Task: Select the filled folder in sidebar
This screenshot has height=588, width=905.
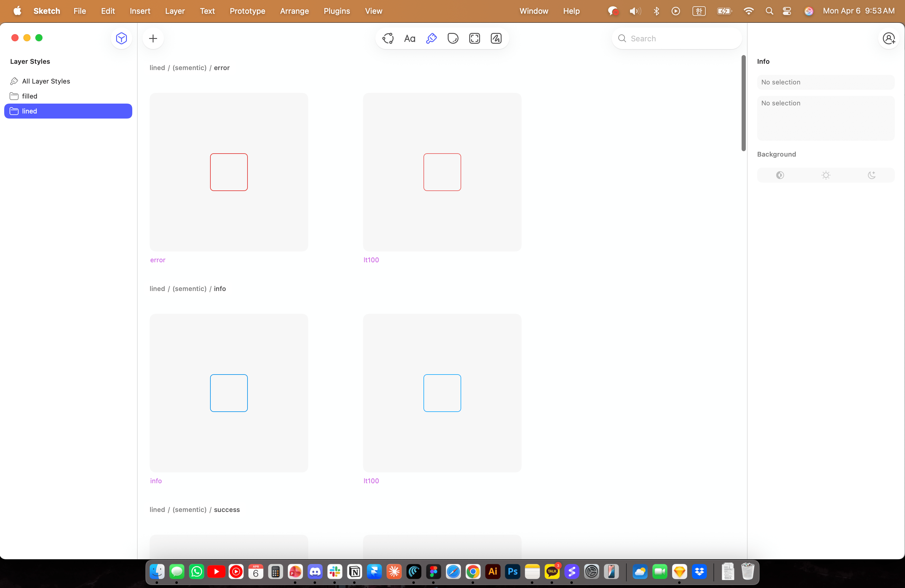Action: pos(30,96)
